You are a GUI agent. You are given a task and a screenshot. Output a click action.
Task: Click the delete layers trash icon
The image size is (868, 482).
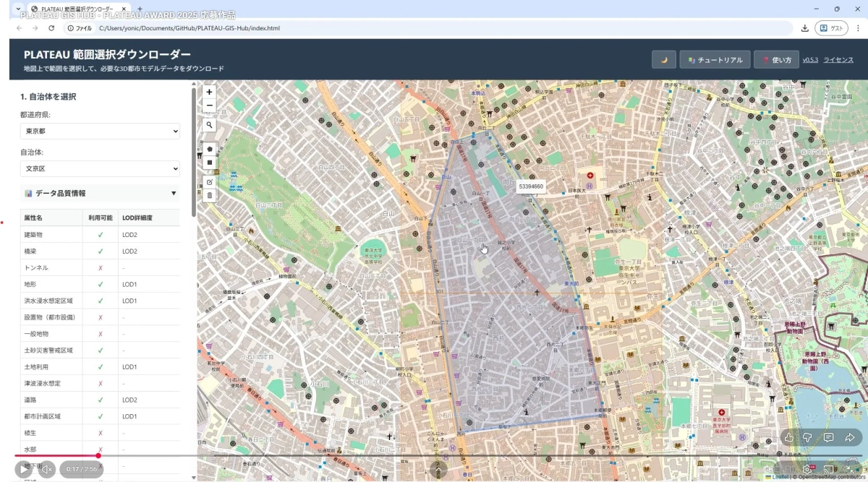(209, 195)
